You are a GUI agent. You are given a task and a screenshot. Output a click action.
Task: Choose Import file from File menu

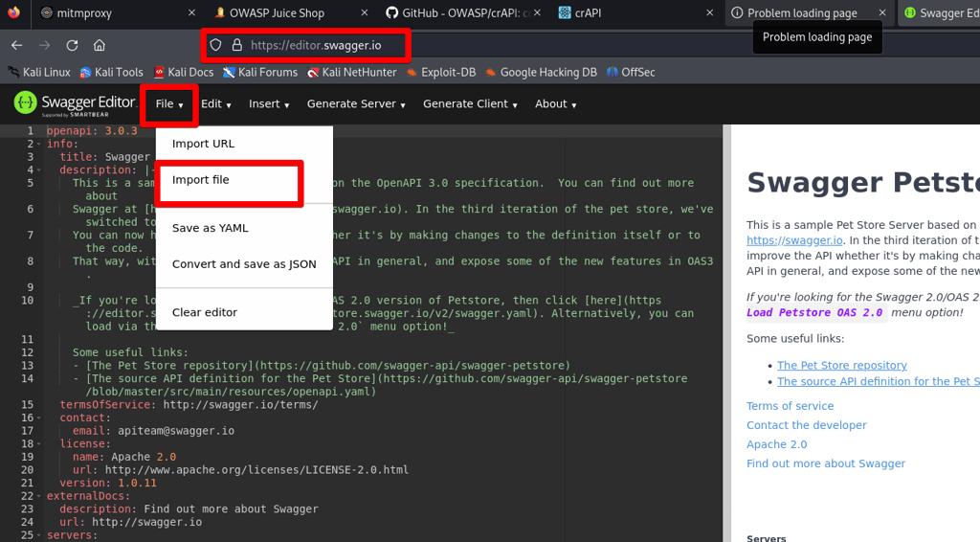click(244, 180)
